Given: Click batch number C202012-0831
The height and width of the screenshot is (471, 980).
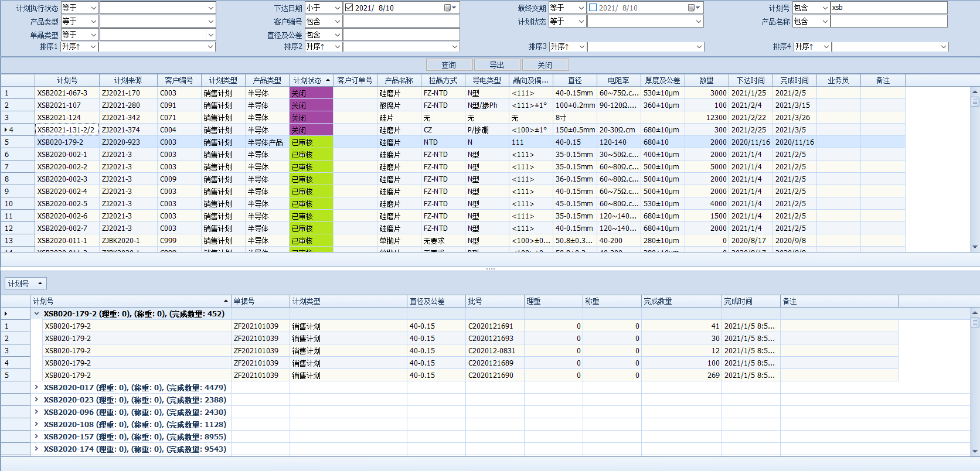Looking at the screenshot, I should click(495, 350).
